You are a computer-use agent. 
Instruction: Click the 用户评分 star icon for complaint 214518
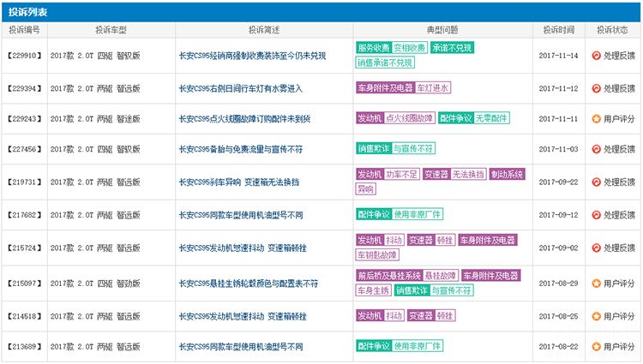(x=596, y=316)
